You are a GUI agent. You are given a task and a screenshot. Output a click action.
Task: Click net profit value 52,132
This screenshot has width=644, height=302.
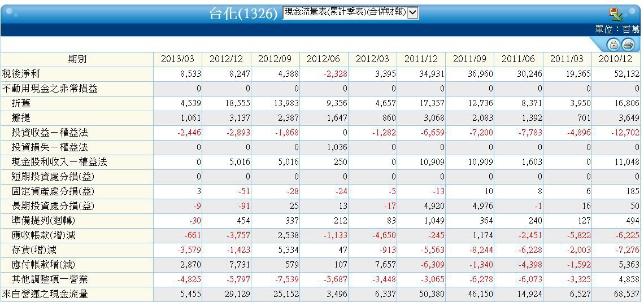(x=626, y=75)
